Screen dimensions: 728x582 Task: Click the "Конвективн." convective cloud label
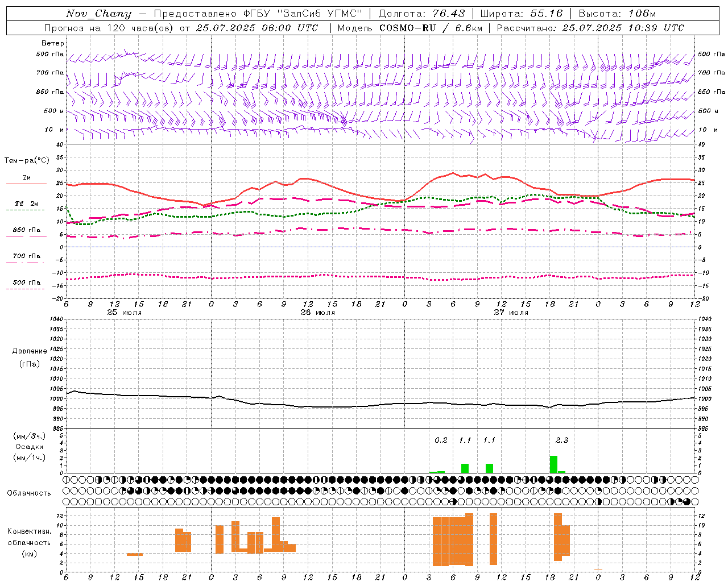[30, 531]
